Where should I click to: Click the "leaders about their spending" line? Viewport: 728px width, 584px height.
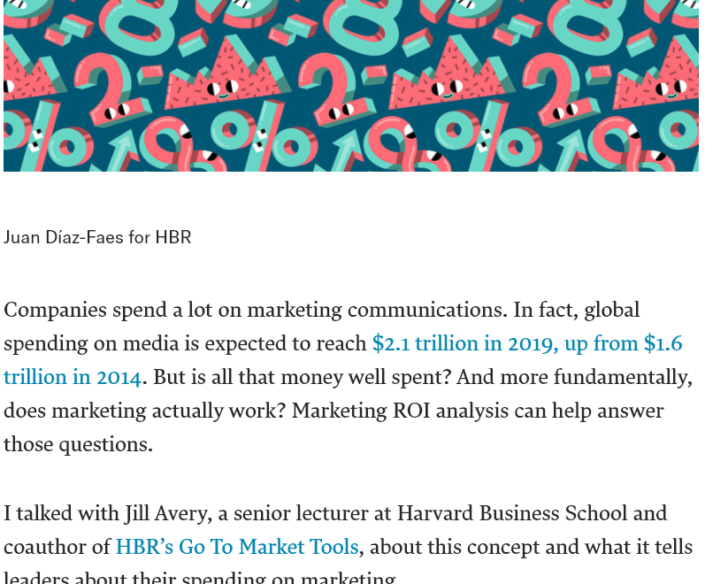tap(200, 578)
